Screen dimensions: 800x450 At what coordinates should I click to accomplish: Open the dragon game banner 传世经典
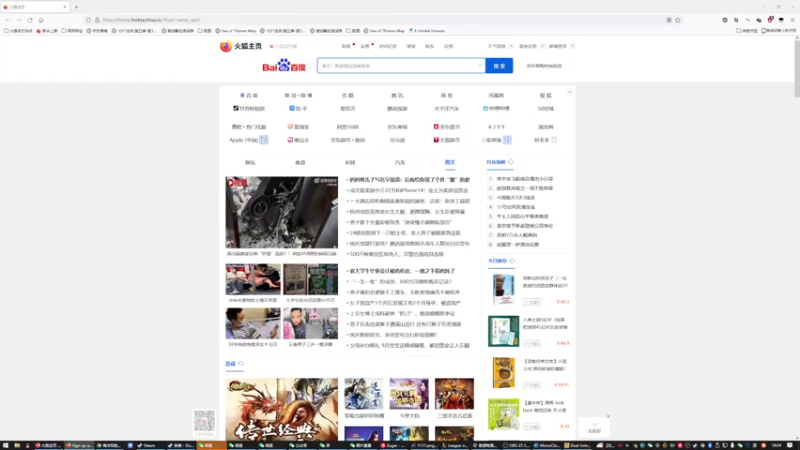pyautogui.click(x=282, y=409)
